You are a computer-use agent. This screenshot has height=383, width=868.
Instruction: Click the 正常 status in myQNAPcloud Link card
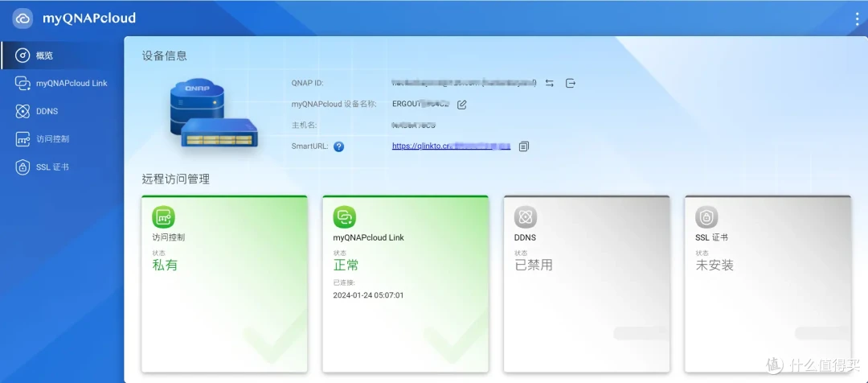[x=346, y=265]
